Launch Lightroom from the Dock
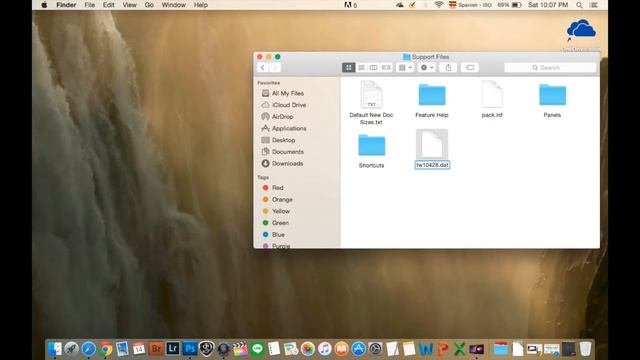 (x=173, y=349)
